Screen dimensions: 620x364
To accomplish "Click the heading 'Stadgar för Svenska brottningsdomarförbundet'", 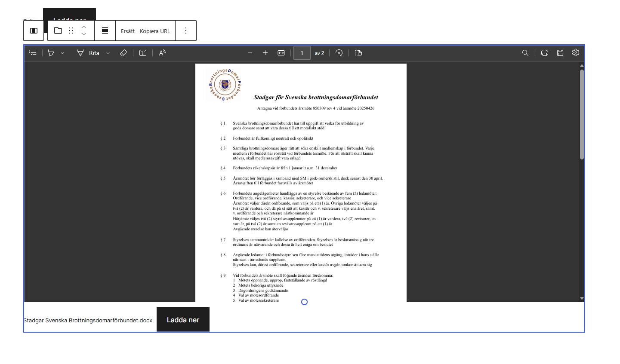I will point(316,97).
